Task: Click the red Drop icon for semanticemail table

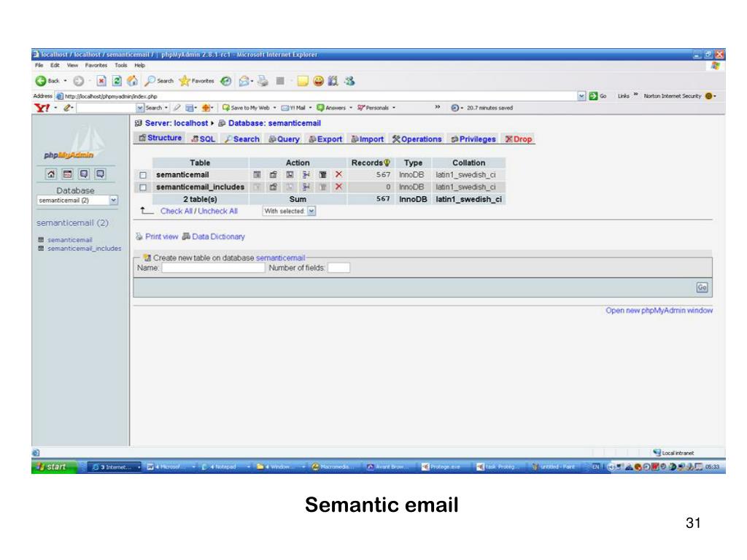Action: (x=338, y=175)
